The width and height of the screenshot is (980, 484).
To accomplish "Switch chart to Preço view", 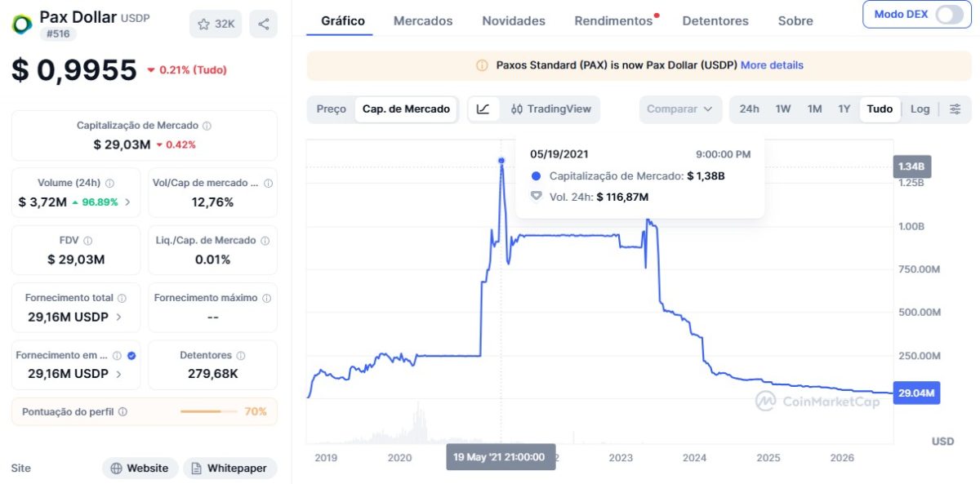I will [x=331, y=109].
